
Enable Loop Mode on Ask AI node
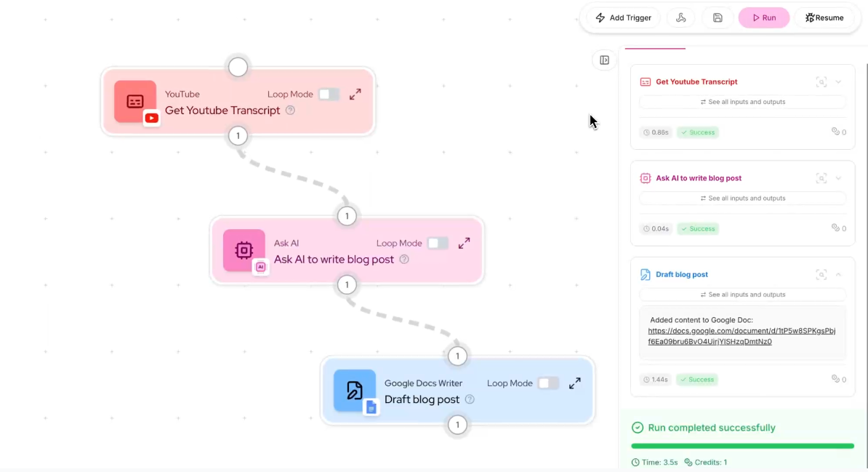pos(438,244)
